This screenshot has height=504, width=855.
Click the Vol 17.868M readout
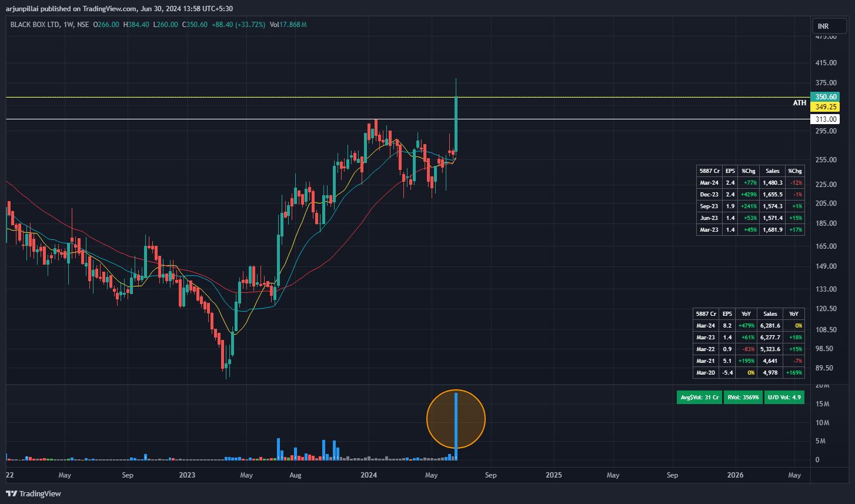click(x=288, y=24)
